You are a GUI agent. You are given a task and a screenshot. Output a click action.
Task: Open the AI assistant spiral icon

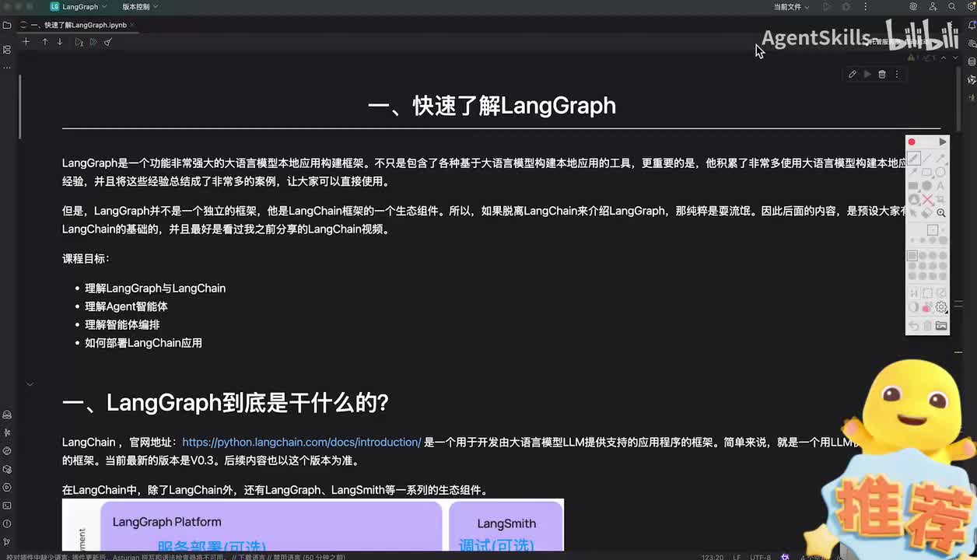[x=914, y=6]
